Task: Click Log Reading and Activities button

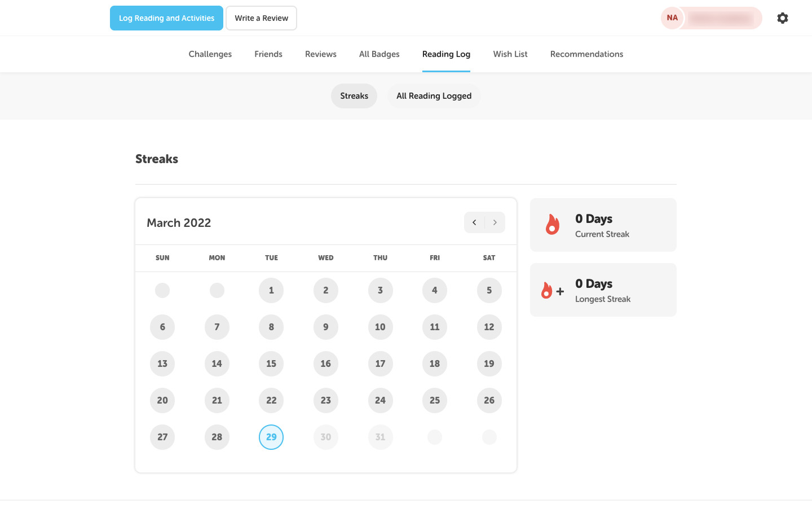Action: click(166, 18)
